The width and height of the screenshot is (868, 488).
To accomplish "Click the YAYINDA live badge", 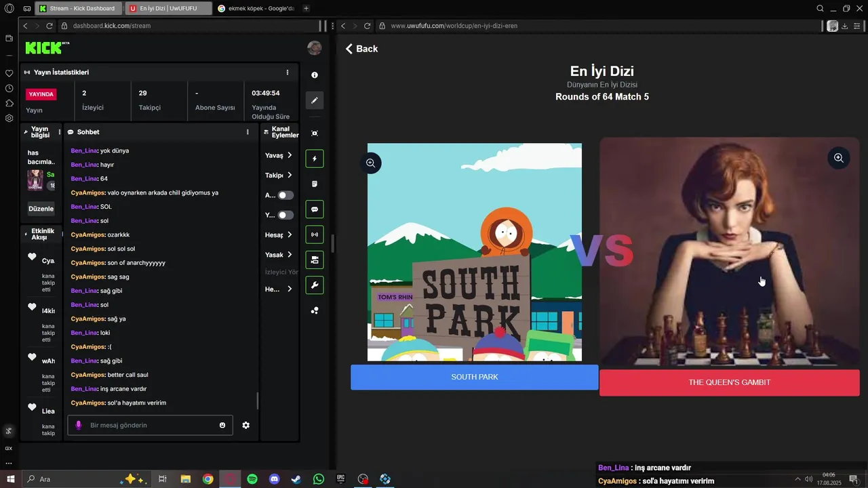I will [41, 94].
